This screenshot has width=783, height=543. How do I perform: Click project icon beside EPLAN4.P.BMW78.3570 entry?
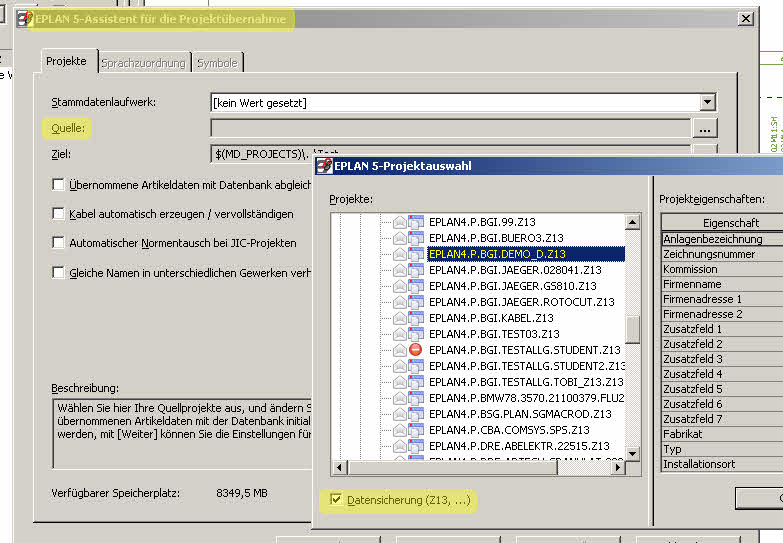(x=415, y=398)
